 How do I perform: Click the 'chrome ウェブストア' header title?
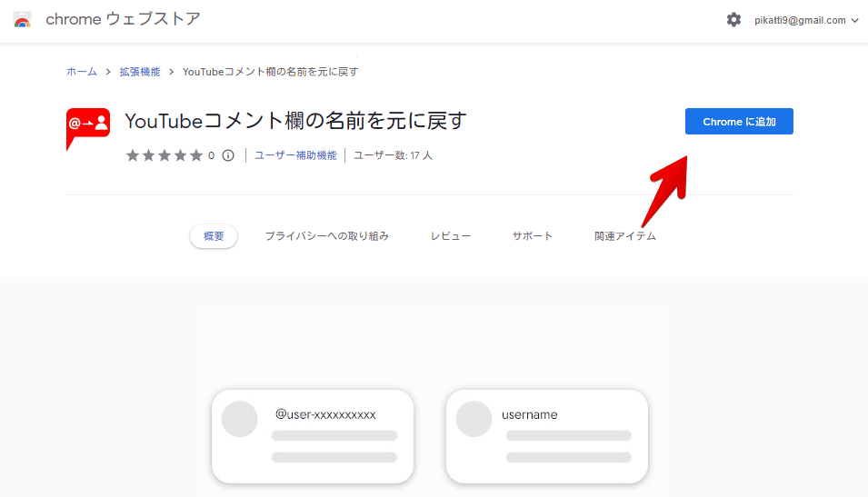click(123, 19)
